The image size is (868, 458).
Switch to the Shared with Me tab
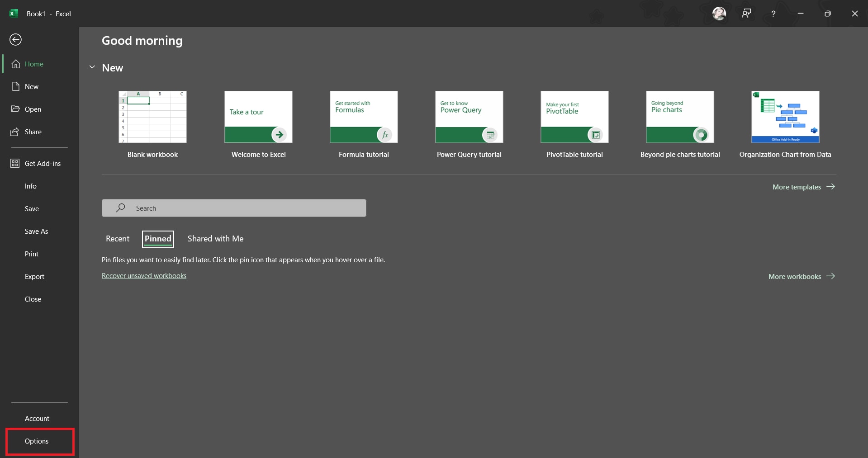click(215, 239)
